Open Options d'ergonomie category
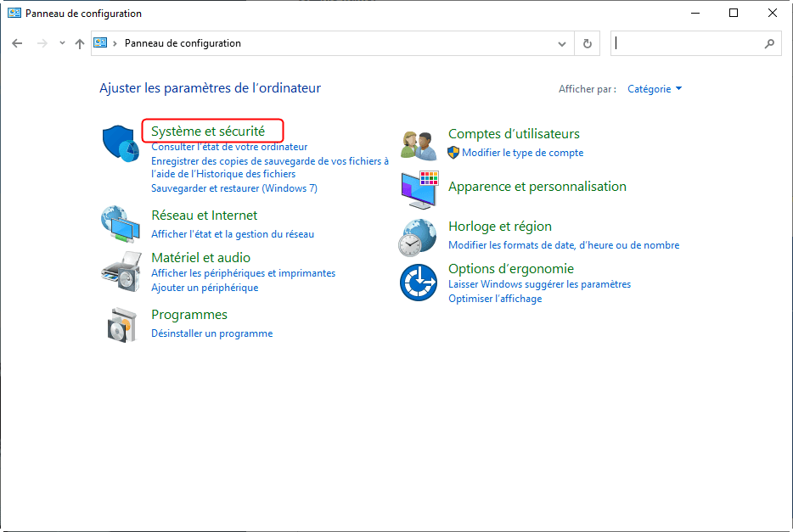Screen dimensions: 793x532 (x=511, y=269)
